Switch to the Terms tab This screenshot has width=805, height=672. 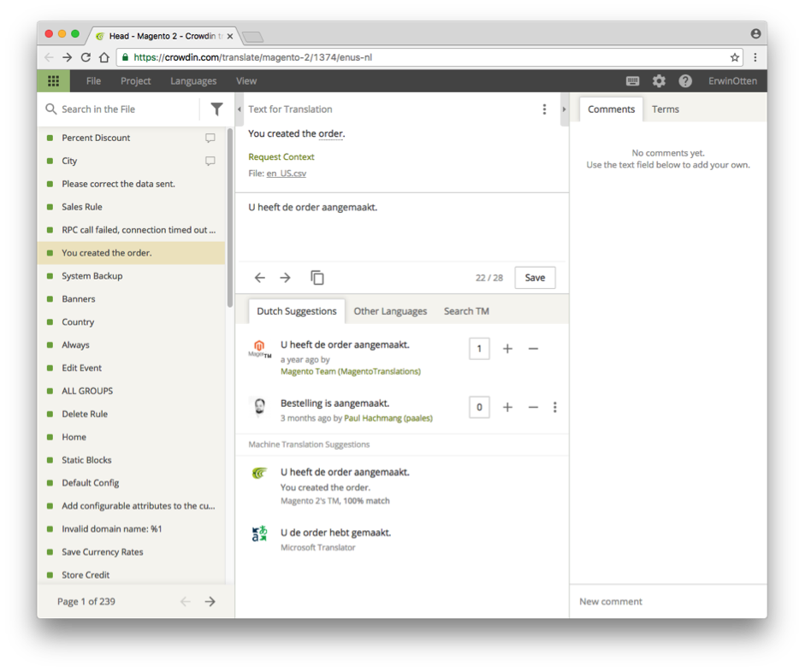666,109
